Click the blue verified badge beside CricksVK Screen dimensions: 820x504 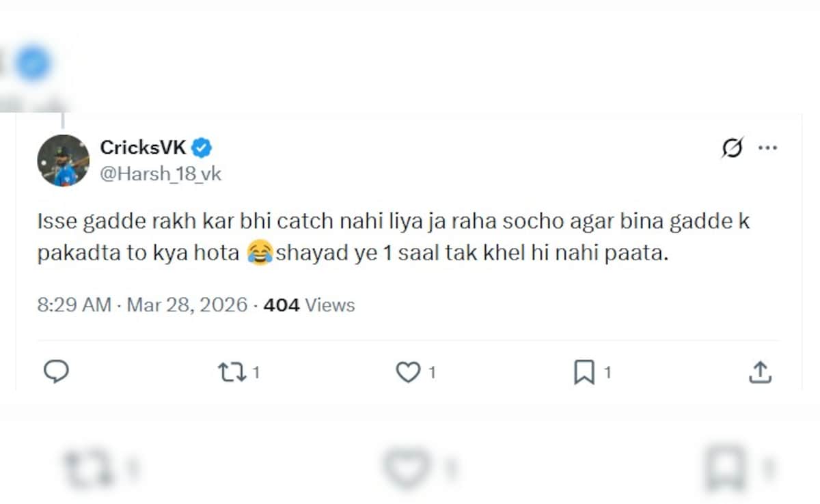tap(201, 145)
